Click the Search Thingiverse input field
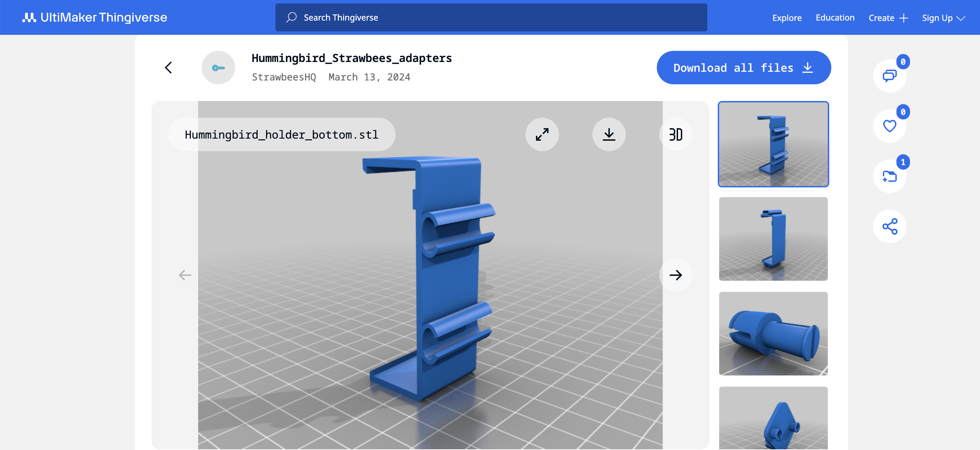Image resolution: width=980 pixels, height=450 pixels. (x=457, y=17)
